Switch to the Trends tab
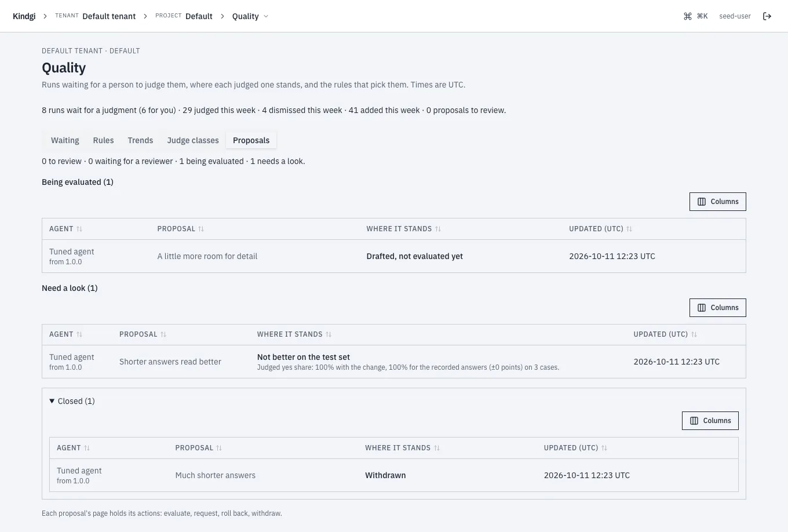Image resolution: width=788 pixels, height=532 pixels. coord(140,140)
